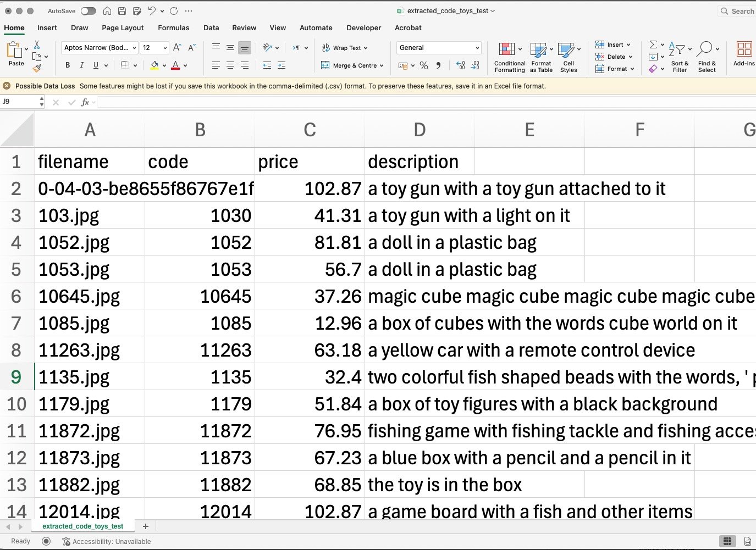The height and width of the screenshot is (550, 756).
Task: Open the Formulas ribbon tab
Action: pos(173,27)
